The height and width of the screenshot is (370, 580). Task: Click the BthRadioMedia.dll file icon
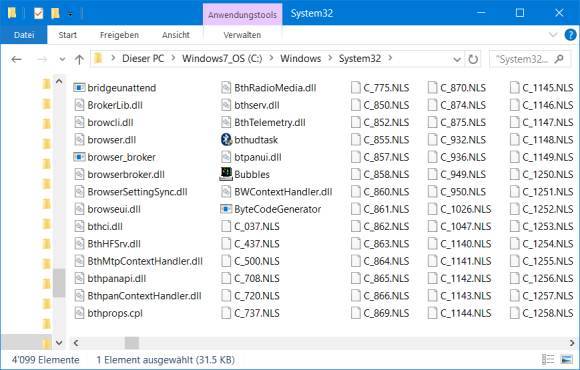tap(226, 88)
